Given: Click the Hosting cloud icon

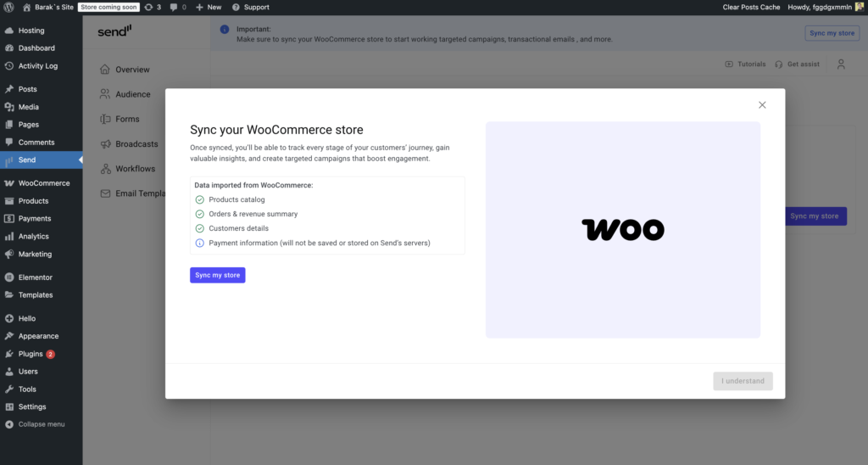Looking at the screenshot, I should tap(9, 31).
